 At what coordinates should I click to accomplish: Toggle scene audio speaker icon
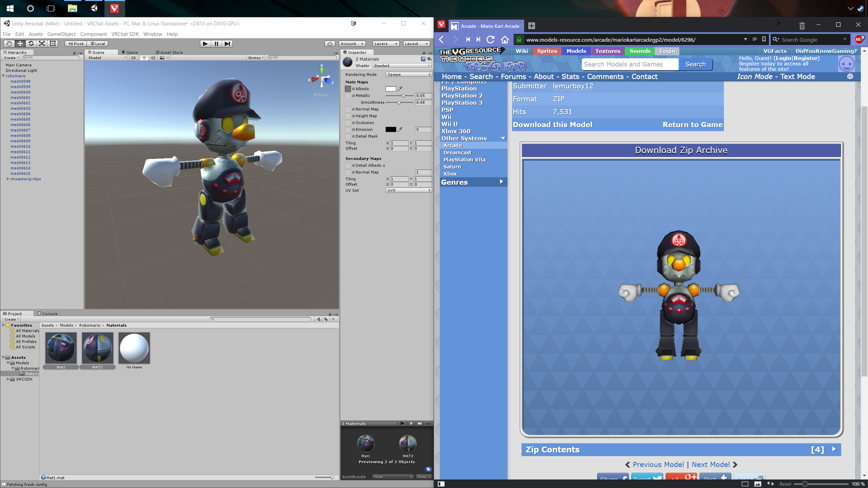click(x=153, y=58)
